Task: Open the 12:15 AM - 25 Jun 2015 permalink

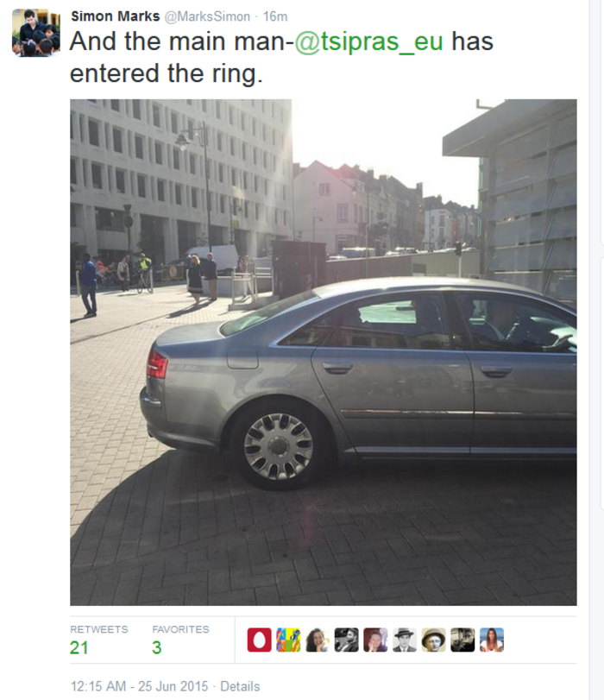Action: tap(139, 686)
